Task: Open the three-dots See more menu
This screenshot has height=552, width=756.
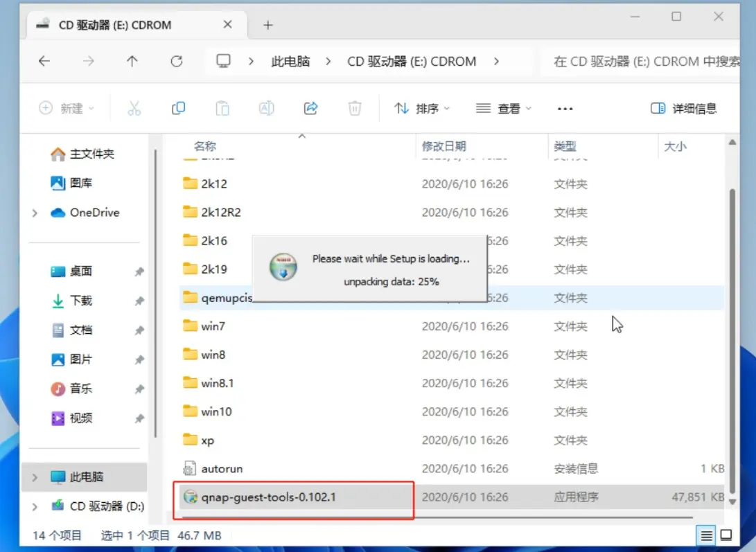Action: pyautogui.click(x=565, y=109)
